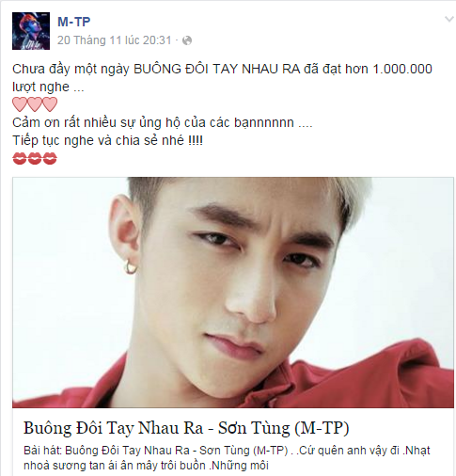The image size is (456, 476).
Task: Open the M-TP profile picture avatar
Action: [x=31, y=31]
